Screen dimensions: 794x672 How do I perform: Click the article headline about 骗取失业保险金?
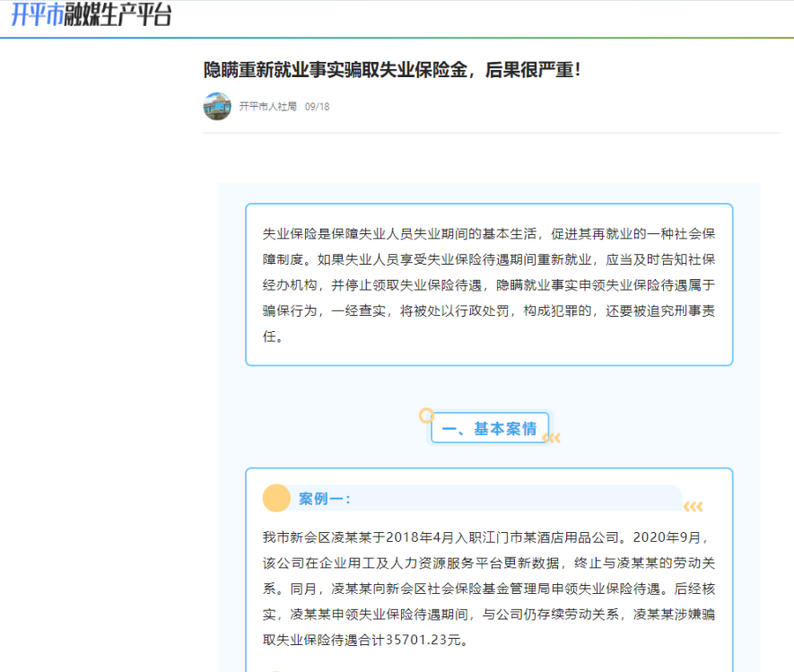point(392,69)
